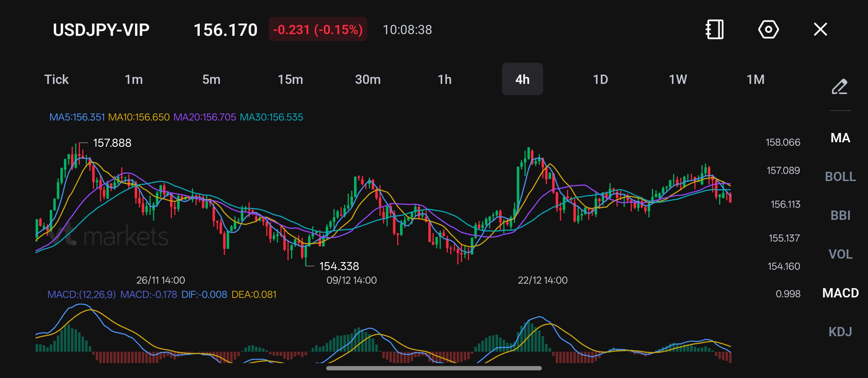Switch sub-chart to KDJ indicator
This screenshot has height=378, width=868.
click(840, 332)
